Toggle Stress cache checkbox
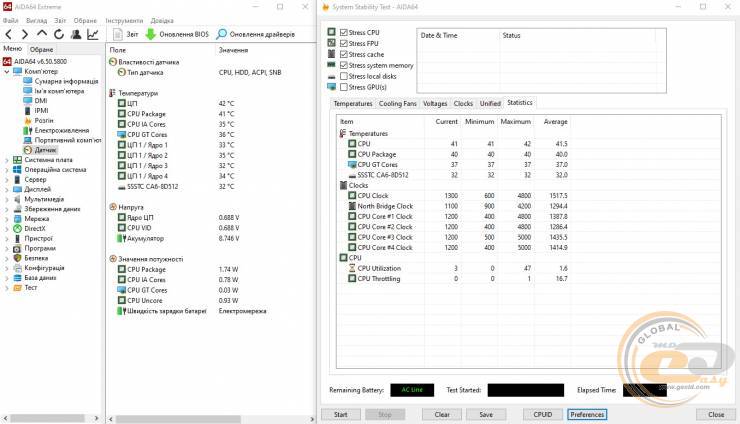 point(344,54)
